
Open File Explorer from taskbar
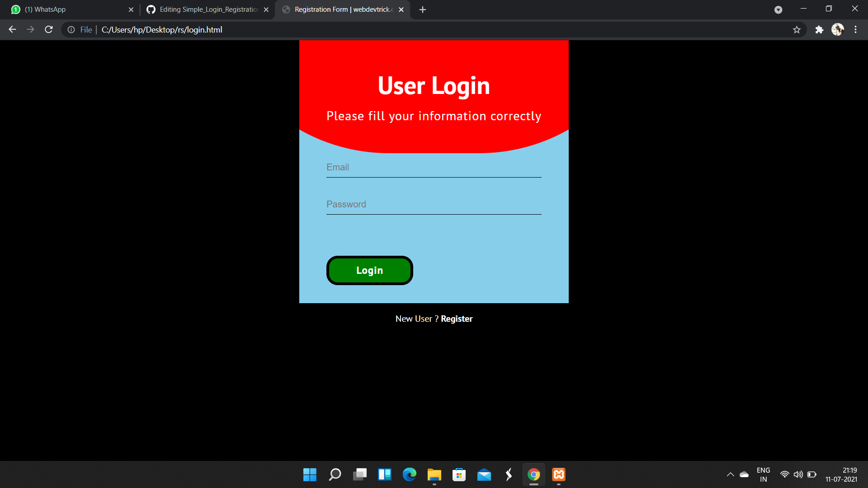[434, 474]
